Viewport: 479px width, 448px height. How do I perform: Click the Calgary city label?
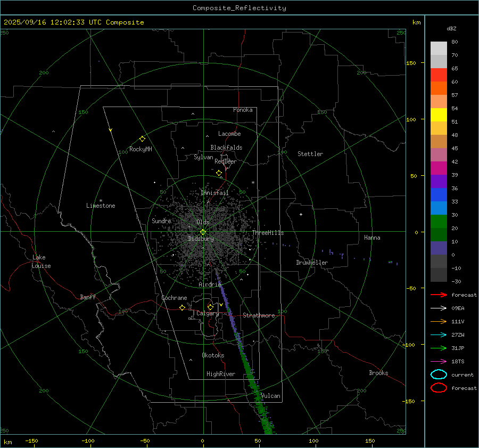tap(207, 314)
